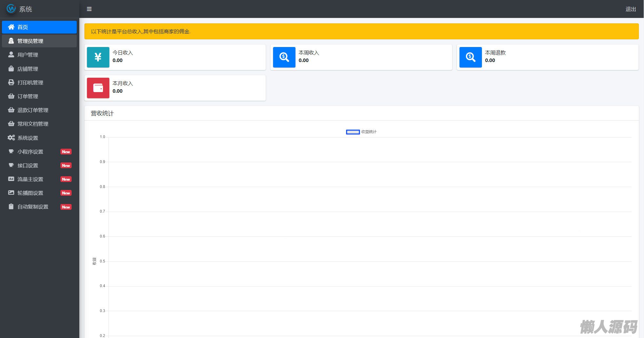Click the W system logo icon
This screenshot has width=644, height=338.
click(11, 9)
